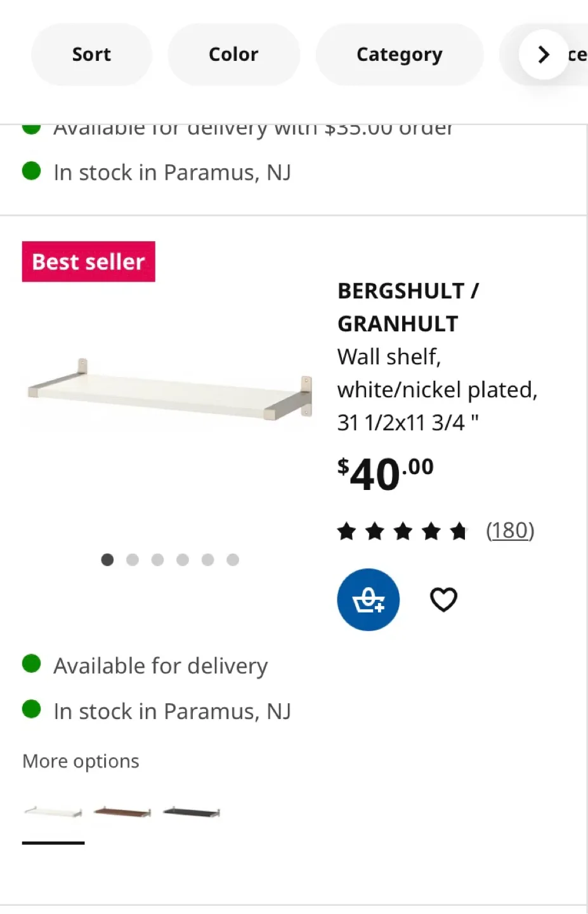Click the fifth rating star of the shelf
The width and height of the screenshot is (588, 914).
click(x=458, y=531)
